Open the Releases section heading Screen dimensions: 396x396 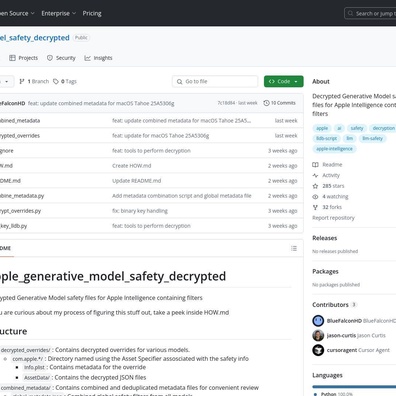[325, 238]
